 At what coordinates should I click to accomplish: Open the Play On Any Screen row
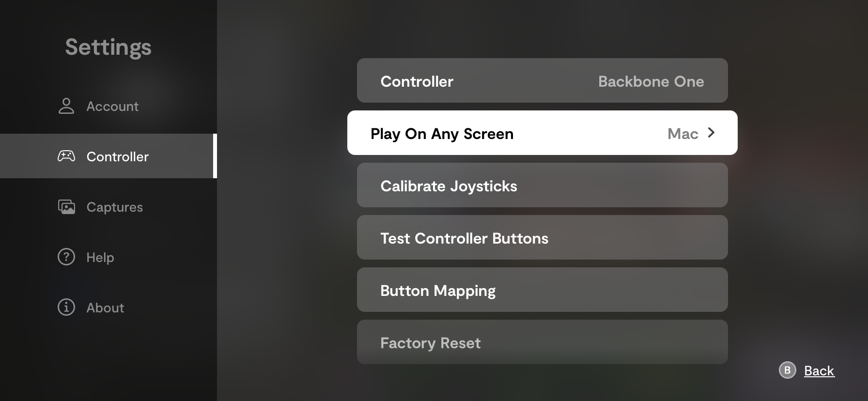coord(542,133)
